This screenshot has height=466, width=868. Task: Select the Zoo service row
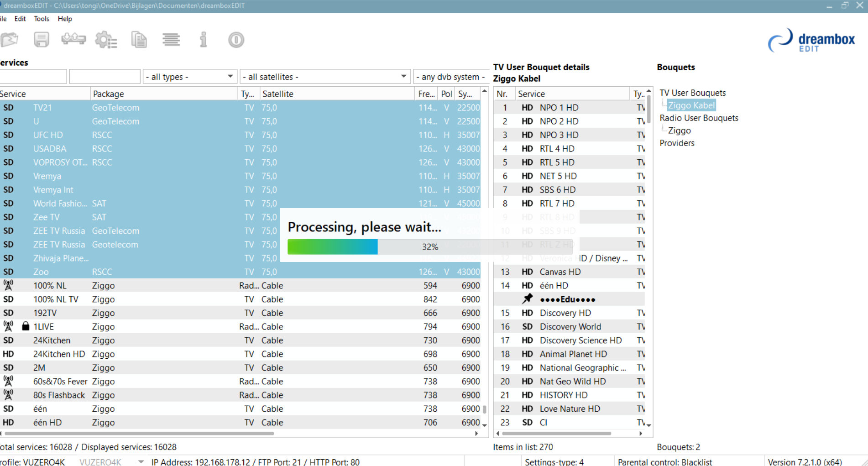(240, 272)
